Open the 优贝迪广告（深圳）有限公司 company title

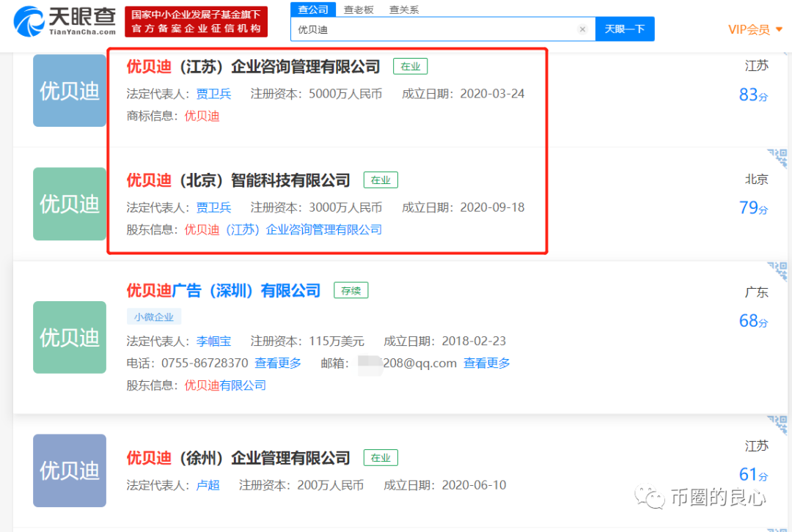pos(223,291)
